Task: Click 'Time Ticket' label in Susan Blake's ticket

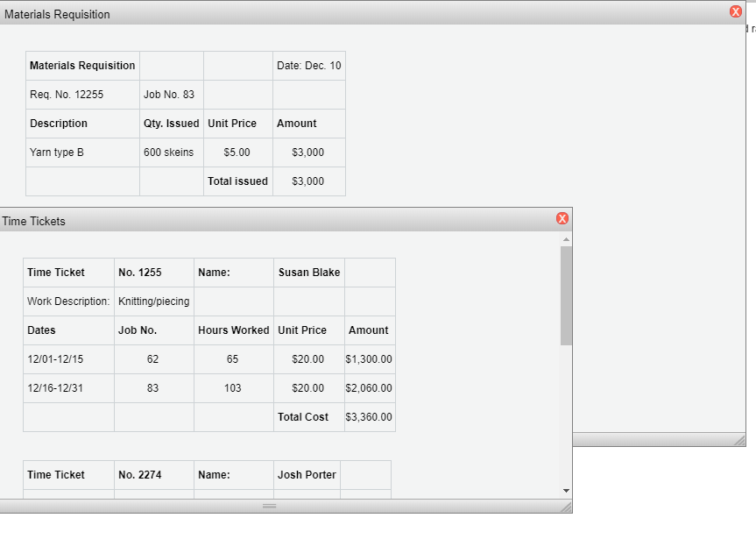Action: (x=56, y=273)
